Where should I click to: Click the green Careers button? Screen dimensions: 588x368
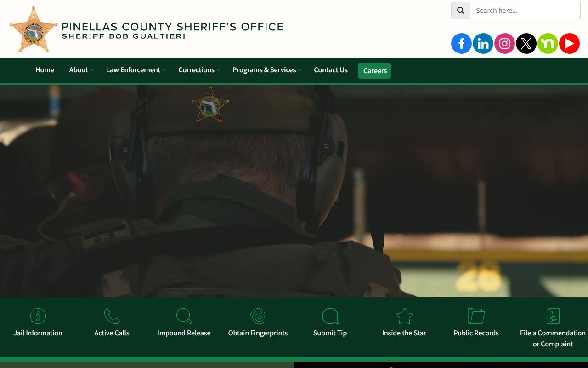pos(375,71)
